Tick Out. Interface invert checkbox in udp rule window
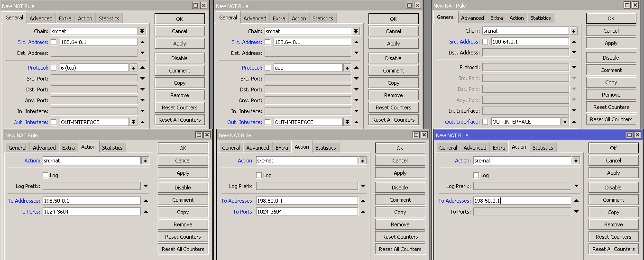The height and width of the screenshot is (260, 644). tap(267, 122)
